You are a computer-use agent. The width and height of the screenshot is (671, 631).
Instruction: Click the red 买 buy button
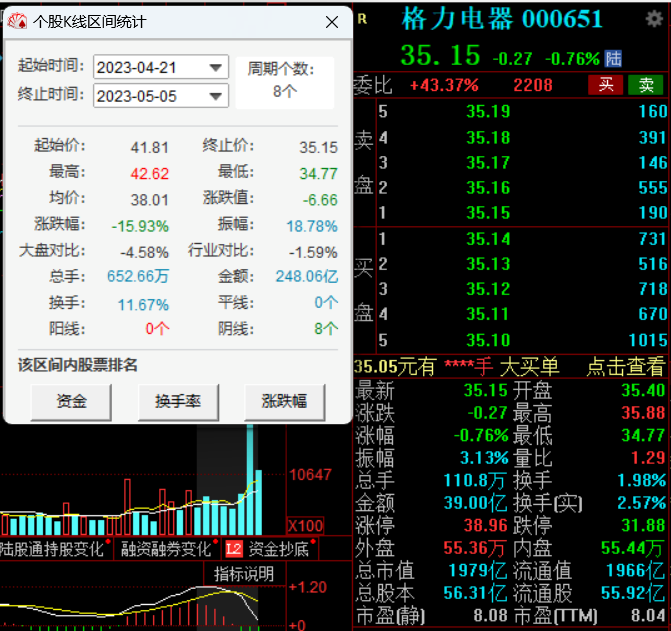[x=606, y=85]
